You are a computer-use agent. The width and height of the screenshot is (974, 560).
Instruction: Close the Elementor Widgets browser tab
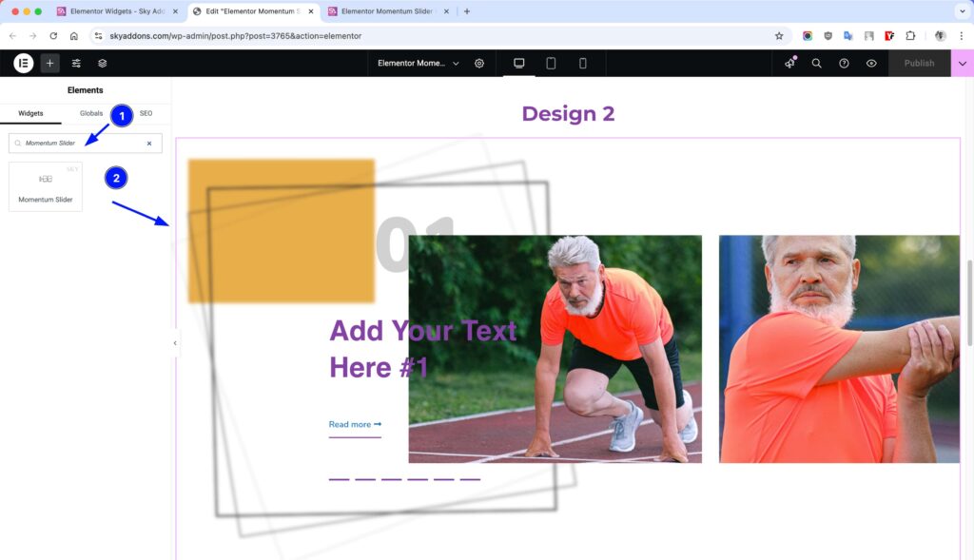coord(175,11)
